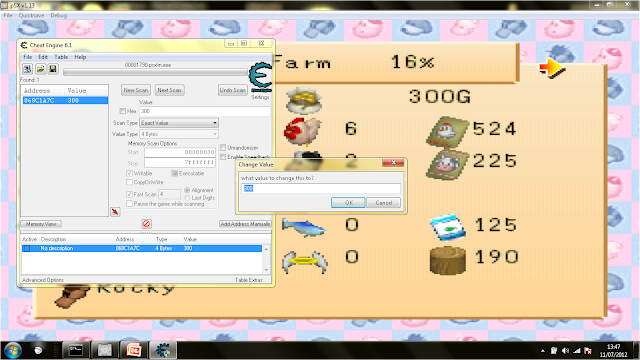Click the Undo Scan button

coord(233,90)
